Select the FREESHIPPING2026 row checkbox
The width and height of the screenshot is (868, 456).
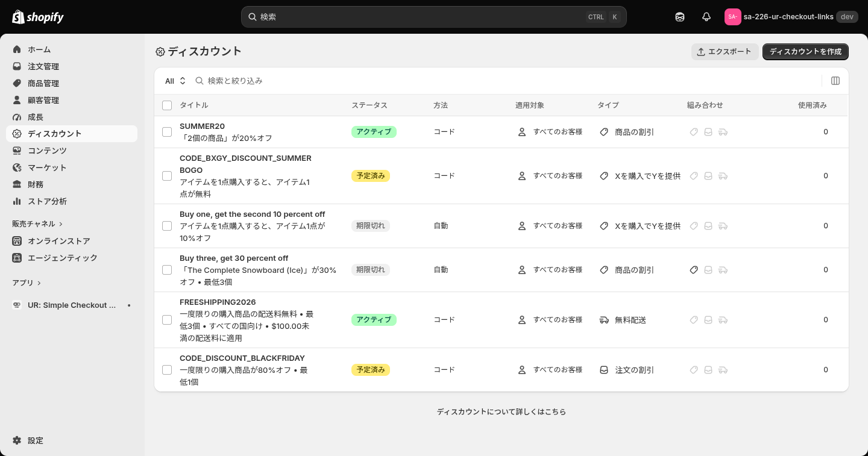167,320
